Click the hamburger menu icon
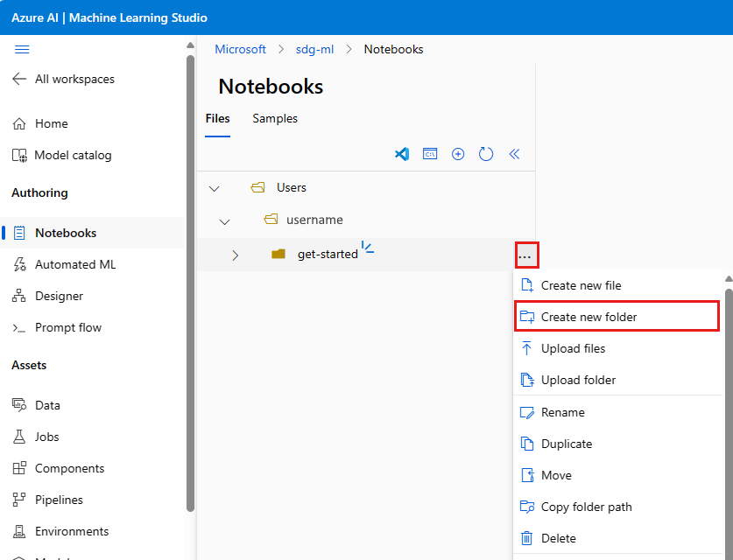 point(22,50)
